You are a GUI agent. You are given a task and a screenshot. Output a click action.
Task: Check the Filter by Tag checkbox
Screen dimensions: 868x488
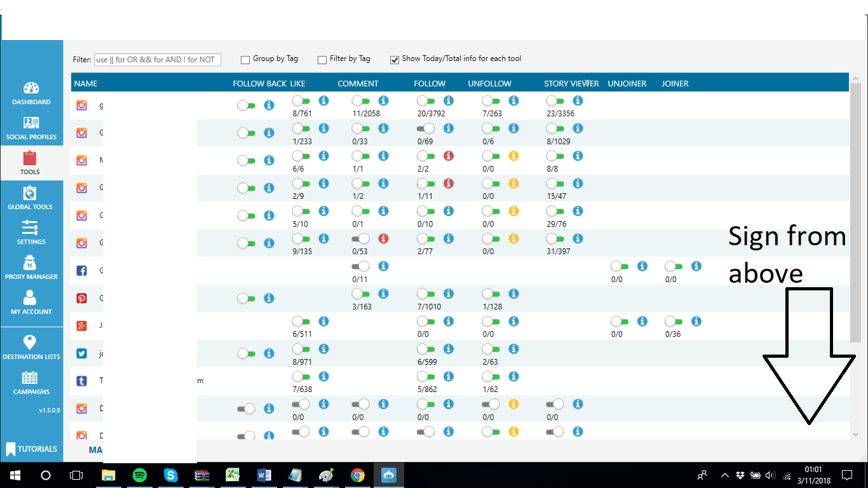(322, 60)
